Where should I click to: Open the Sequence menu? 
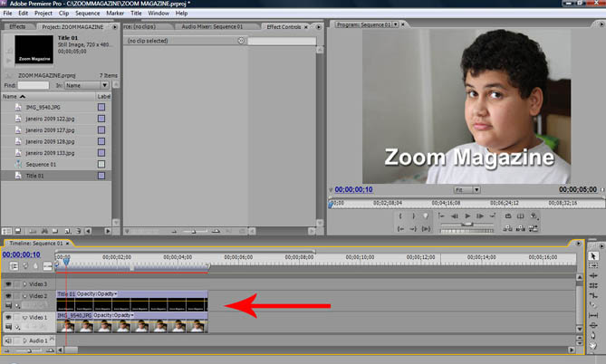pos(87,14)
